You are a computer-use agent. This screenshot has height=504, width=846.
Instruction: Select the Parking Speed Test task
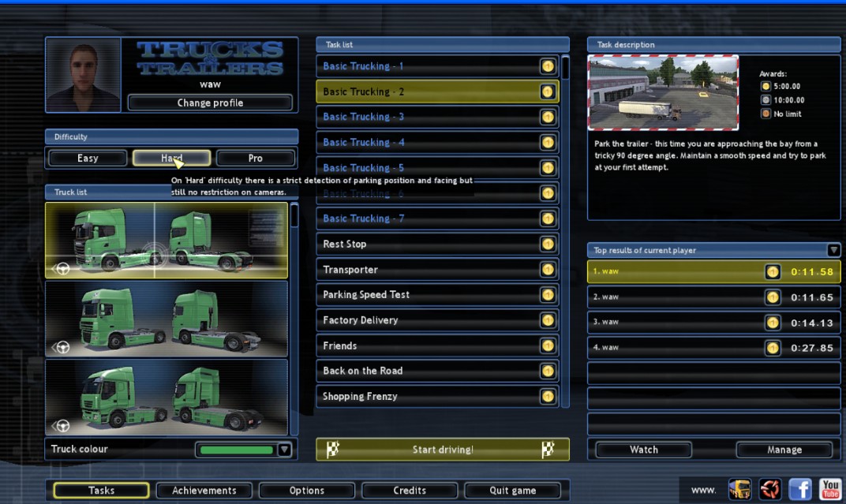coord(437,295)
